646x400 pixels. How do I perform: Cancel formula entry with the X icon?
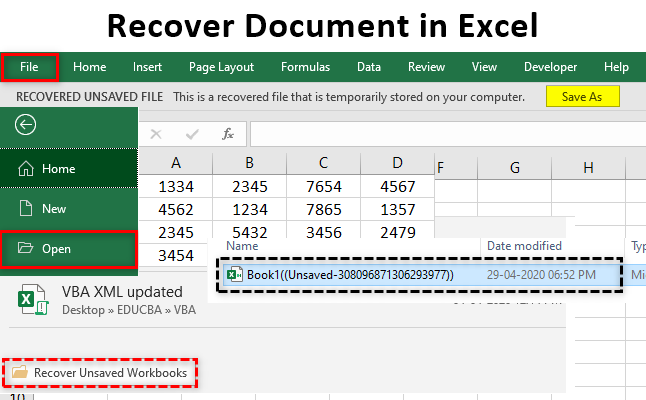click(x=156, y=134)
